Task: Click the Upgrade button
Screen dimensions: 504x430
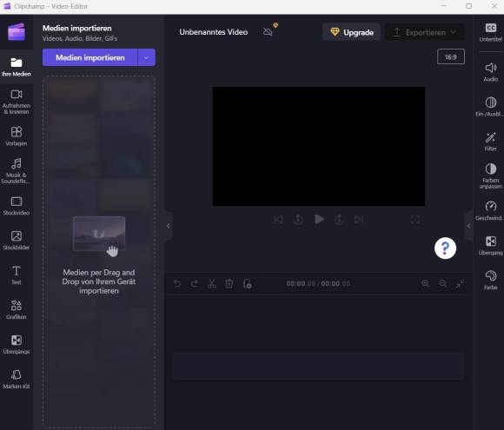Action: pos(352,32)
